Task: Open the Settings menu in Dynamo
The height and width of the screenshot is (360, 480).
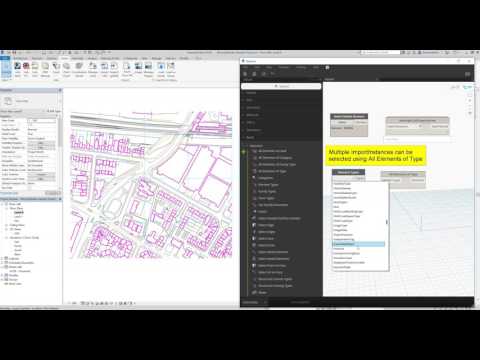Action: click(x=301, y=67)
